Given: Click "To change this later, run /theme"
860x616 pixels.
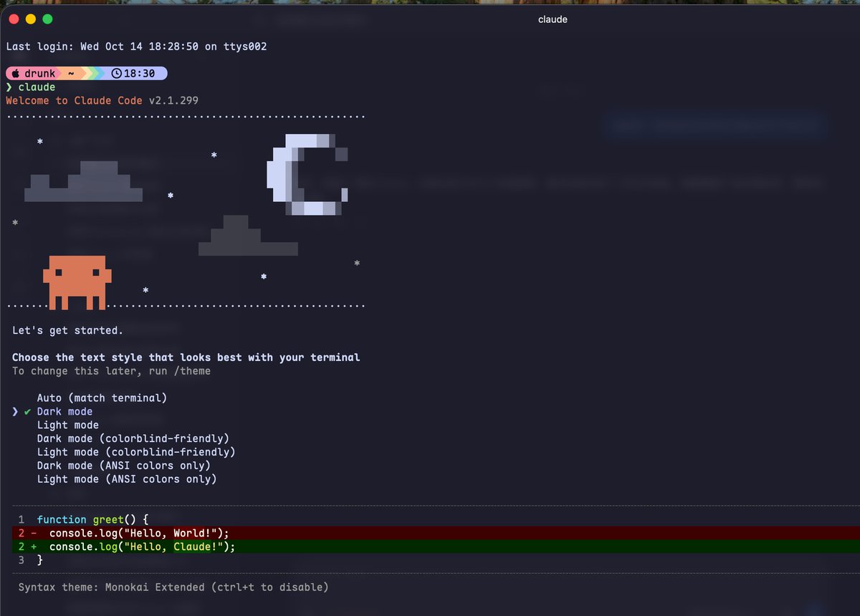Looking at the screenshot, I should 111,371.
